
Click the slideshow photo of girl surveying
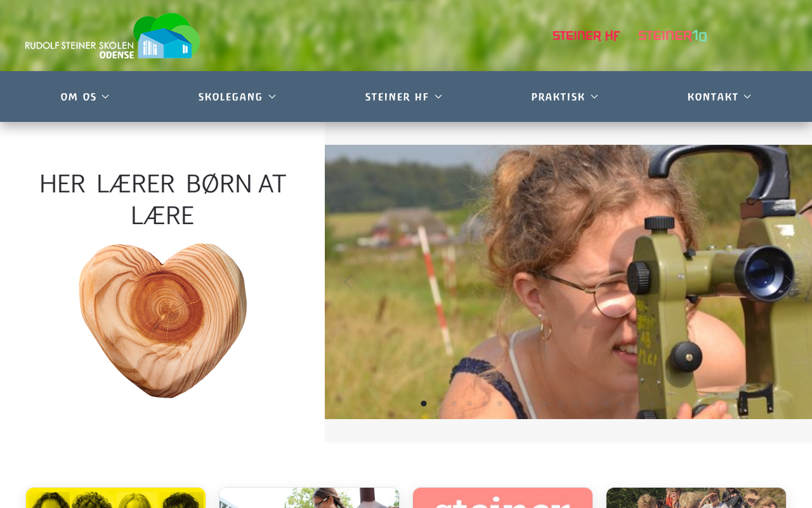click(568, 282)
